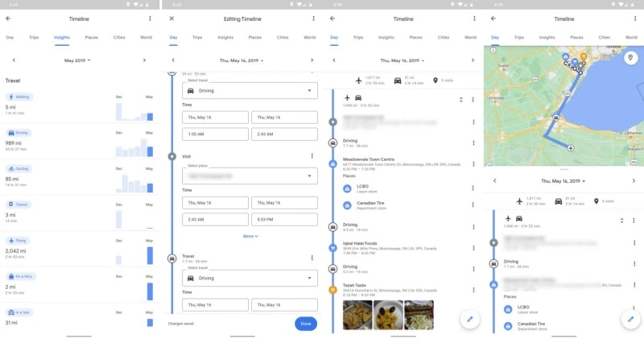Tap the highlighted May bar in Flying chart
644x343 pixels.
click(150, 255)
